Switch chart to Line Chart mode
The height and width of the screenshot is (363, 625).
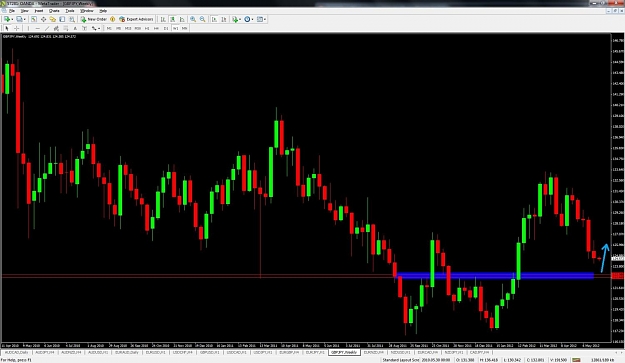[182, 19]
